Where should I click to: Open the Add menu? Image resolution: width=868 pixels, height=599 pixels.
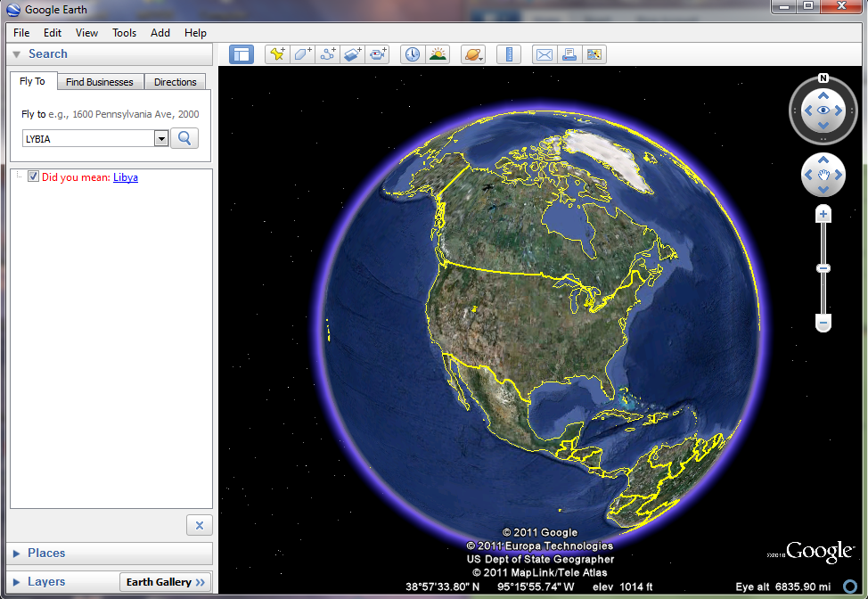pyautogui.click(x=160, y=33)
